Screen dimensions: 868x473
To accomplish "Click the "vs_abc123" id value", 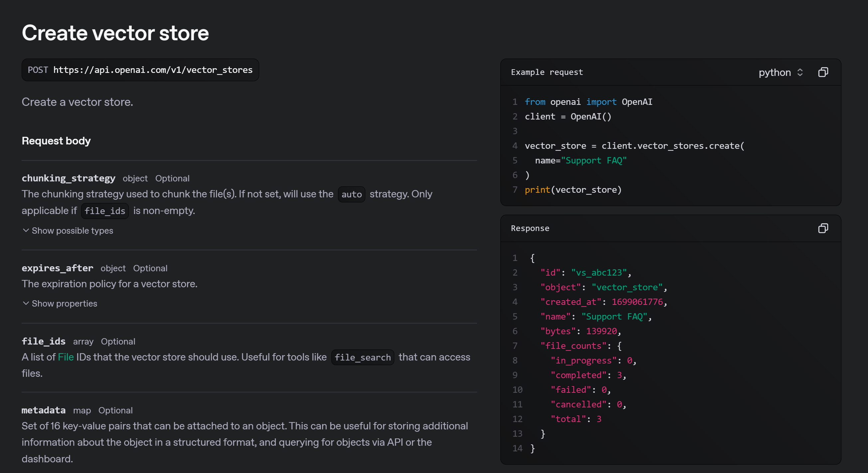I will [x=599, y=272].
